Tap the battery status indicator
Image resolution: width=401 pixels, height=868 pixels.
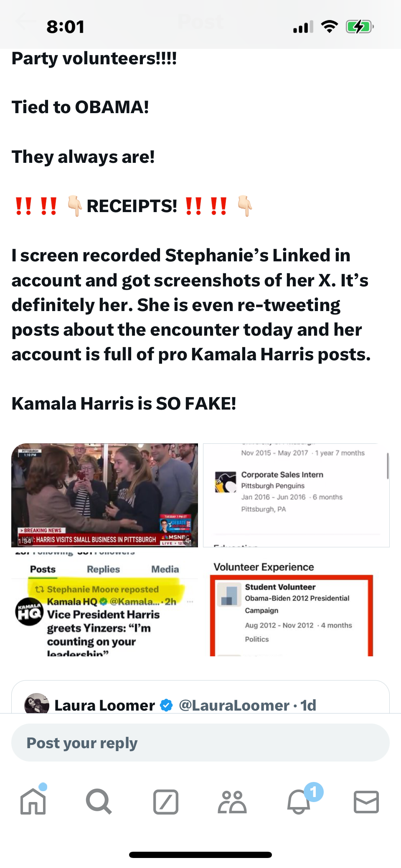point(360,27)
